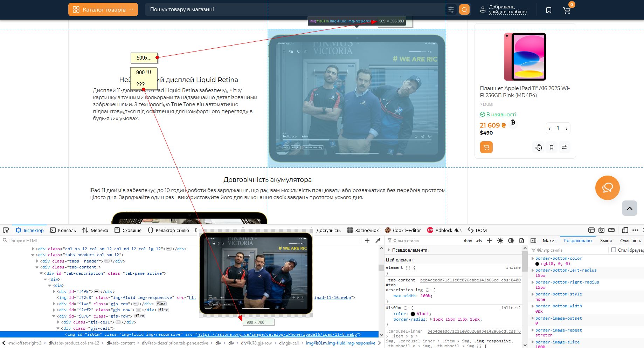
Task: Click the add new node plus icon
Action: (367, 240)
